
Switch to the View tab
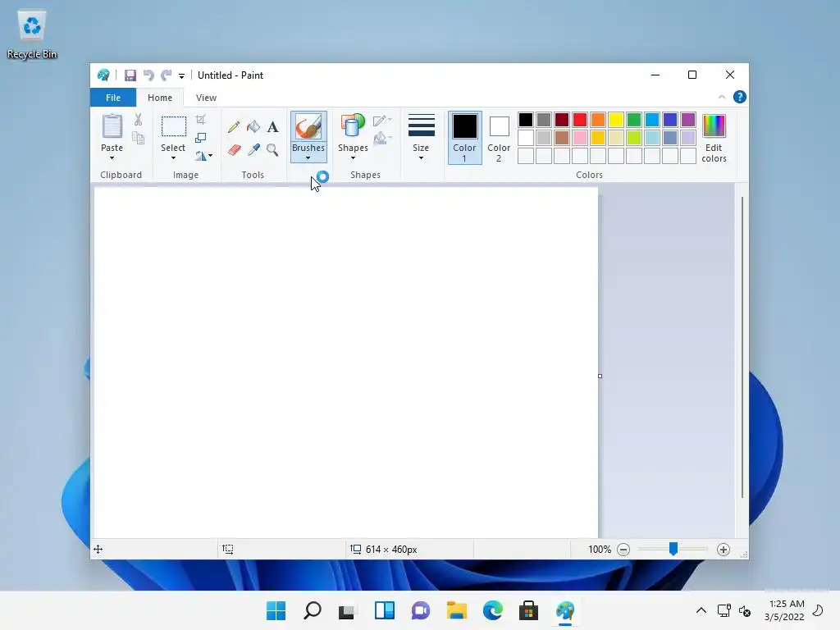(x=206, y=98)
